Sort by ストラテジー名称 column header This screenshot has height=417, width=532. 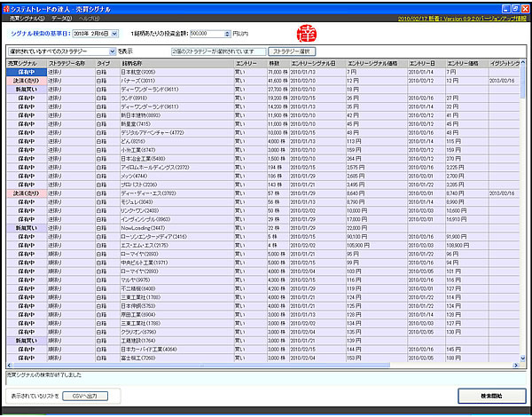click(71, 64)
